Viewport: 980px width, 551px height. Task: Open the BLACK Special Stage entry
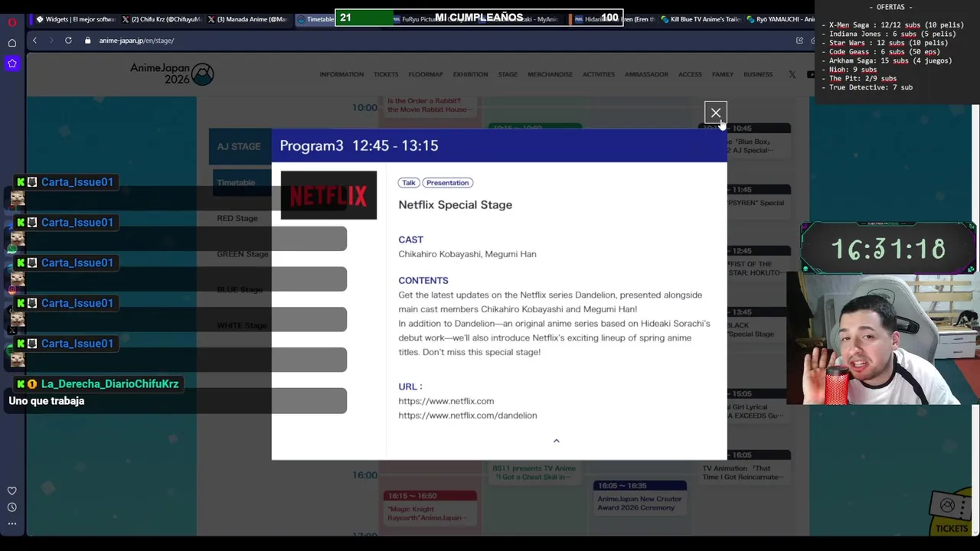(x=759, y=325)
